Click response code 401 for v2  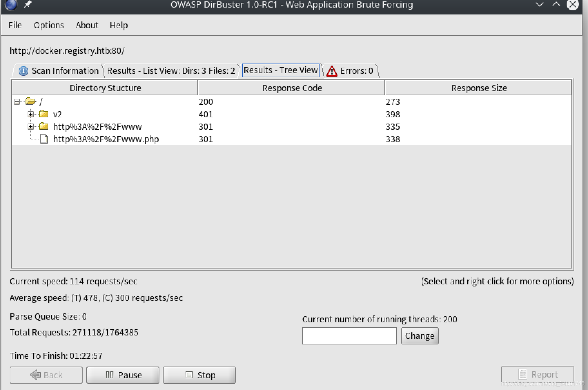[206, 114]
